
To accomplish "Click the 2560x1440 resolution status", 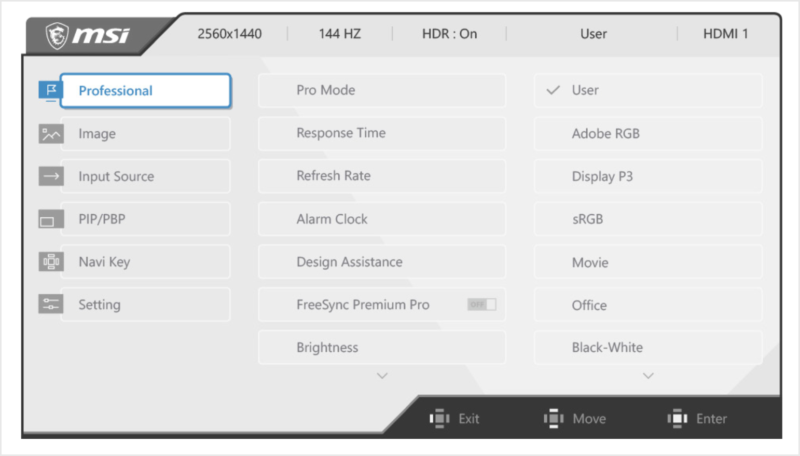I will [x=230, y=34].
